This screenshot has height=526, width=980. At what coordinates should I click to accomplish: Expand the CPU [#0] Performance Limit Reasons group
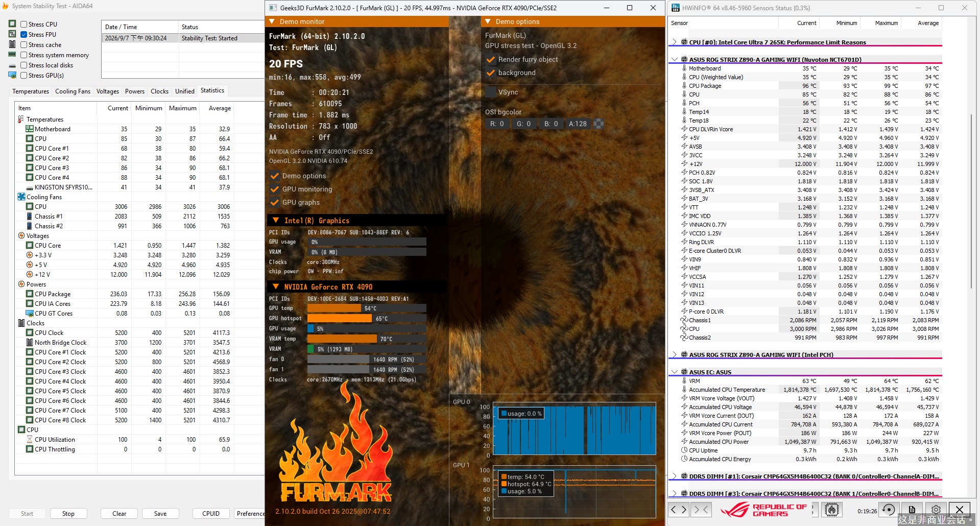click(x=675, y=42)
